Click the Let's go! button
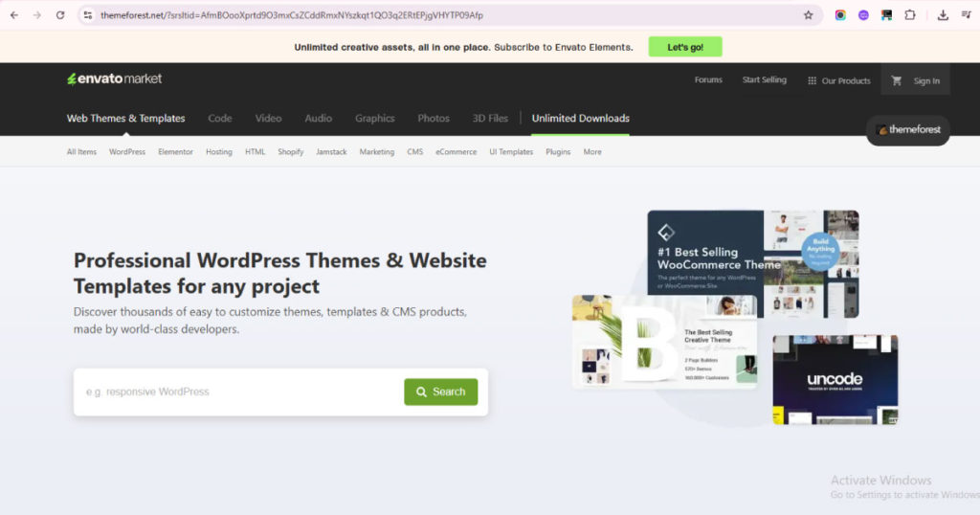The image size is (980, 515). point(685,47)
